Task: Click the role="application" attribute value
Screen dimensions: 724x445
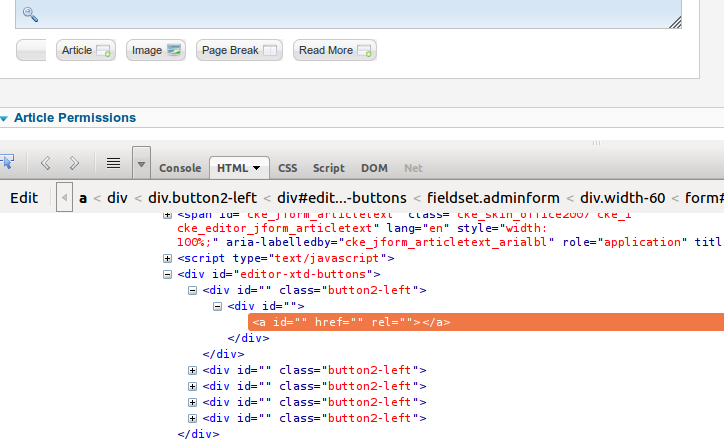Action: click(642, 242)
